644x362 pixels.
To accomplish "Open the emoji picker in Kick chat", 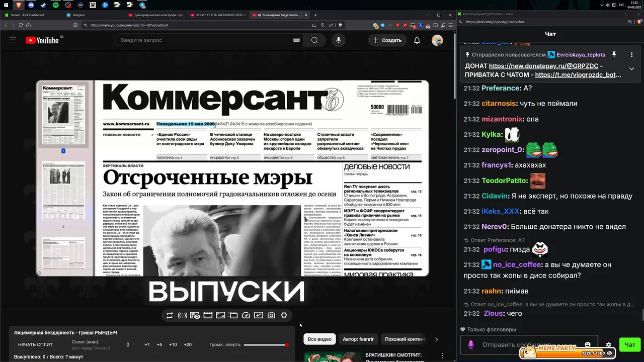I will (x=588, y=344).
